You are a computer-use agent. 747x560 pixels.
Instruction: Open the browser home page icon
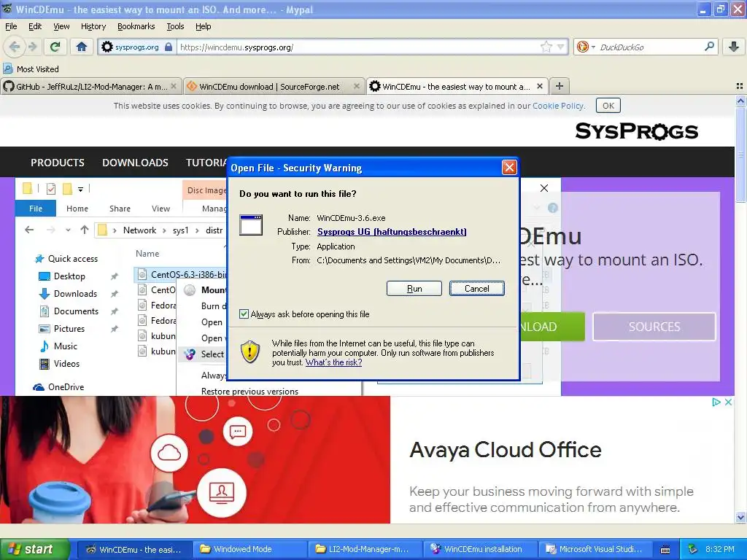[82, 47]
